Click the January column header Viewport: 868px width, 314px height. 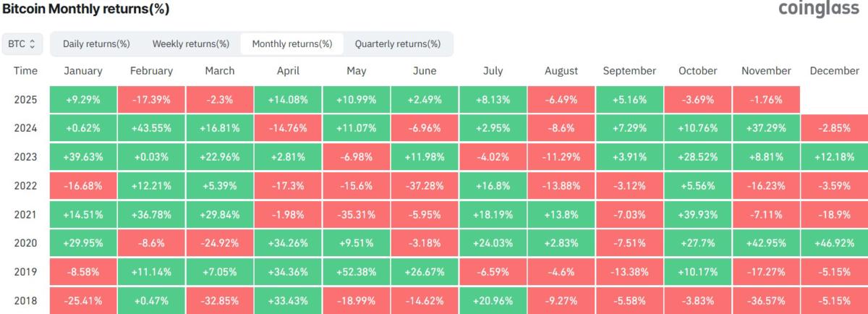coord(83,71)
